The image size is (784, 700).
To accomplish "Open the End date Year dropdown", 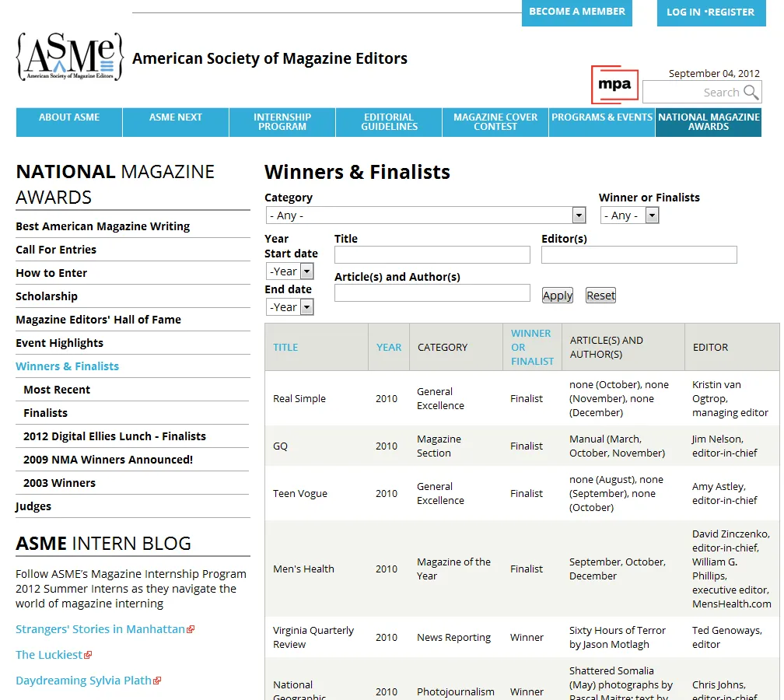I will pos(289,307).
